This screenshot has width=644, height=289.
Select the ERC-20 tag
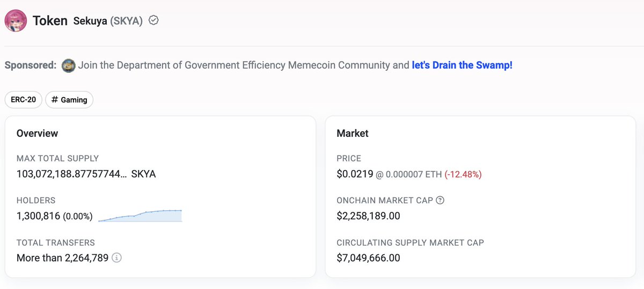[23, 100]
